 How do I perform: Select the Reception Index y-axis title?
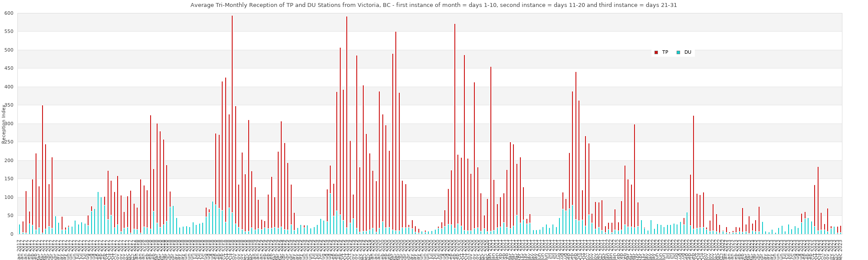[4, 124]
